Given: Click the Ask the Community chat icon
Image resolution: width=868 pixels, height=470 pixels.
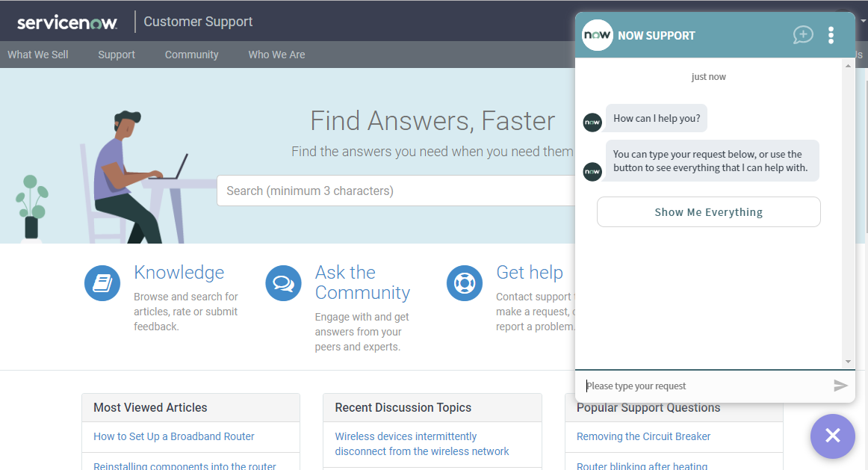Looking at the screenshot, I should click(x=283, y=283).
